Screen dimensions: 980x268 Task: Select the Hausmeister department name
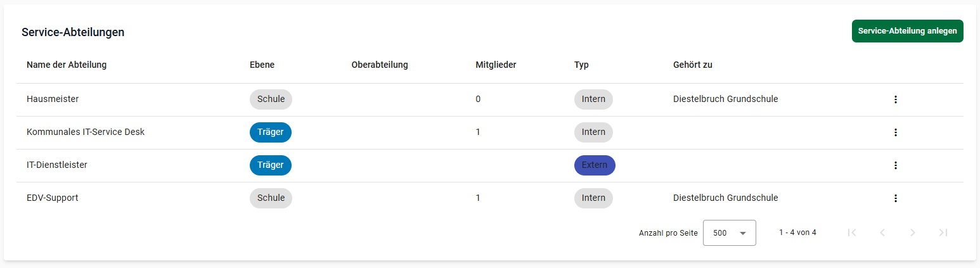click(x=53, y=99)
